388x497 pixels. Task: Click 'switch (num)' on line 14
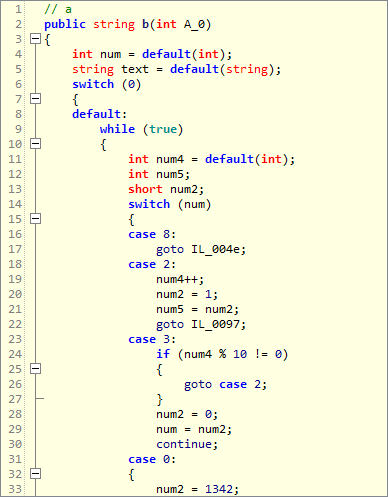[x=170, y=204]
